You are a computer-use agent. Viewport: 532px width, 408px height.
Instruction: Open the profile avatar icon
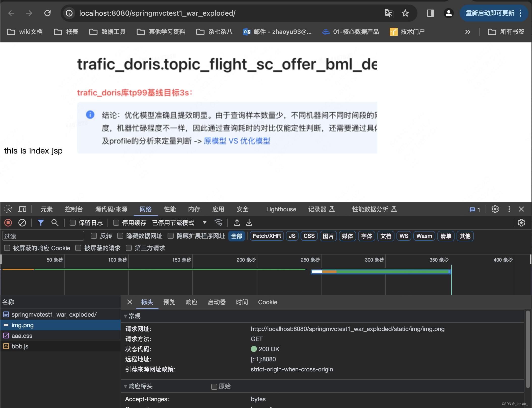448,13
